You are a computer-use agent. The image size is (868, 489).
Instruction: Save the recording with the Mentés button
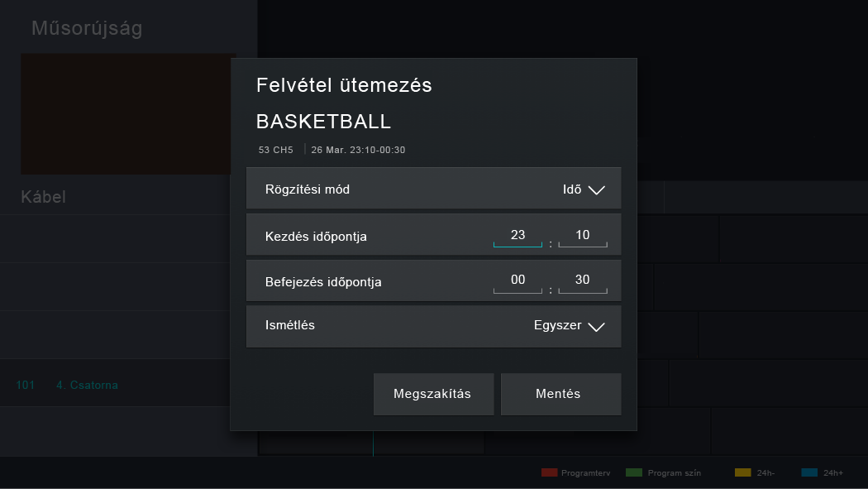click(560, 394)
